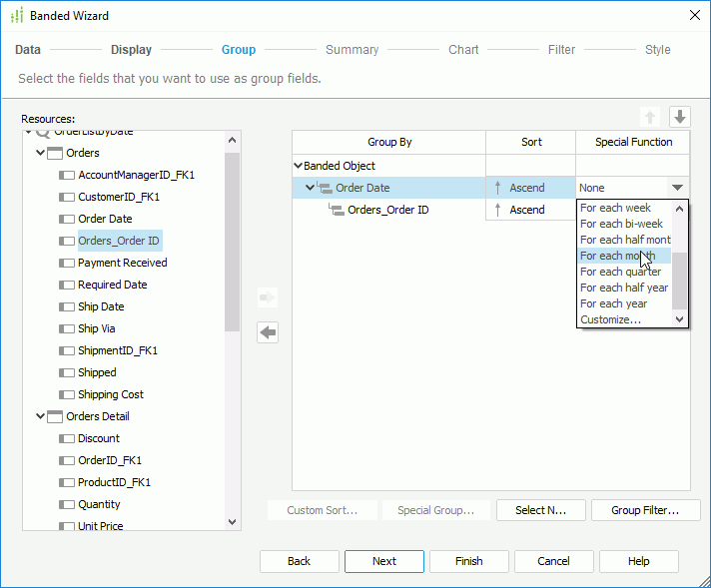Click the Finish button

tap(469, 561)
